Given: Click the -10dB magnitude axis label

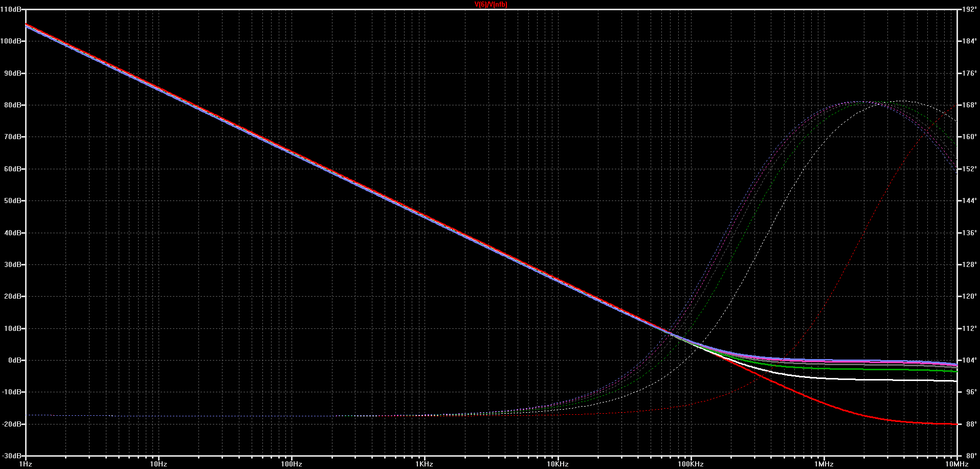Looking at the screenshot, I should [x=12, y=392].
